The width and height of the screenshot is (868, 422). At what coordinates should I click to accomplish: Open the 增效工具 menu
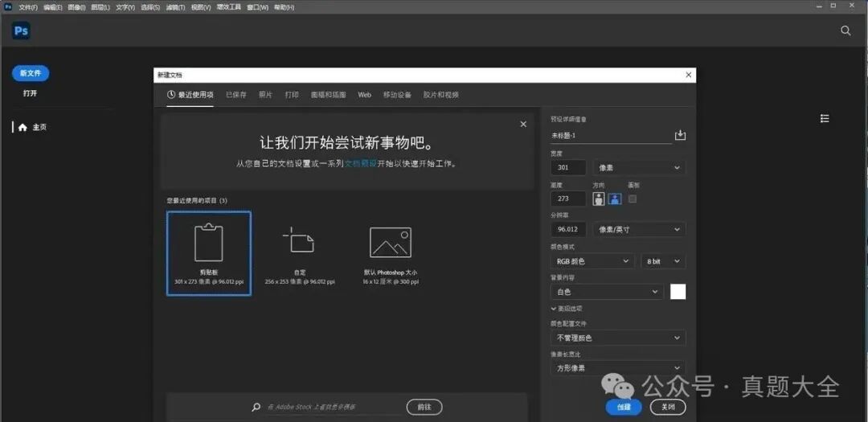click(x=228, y=8)
